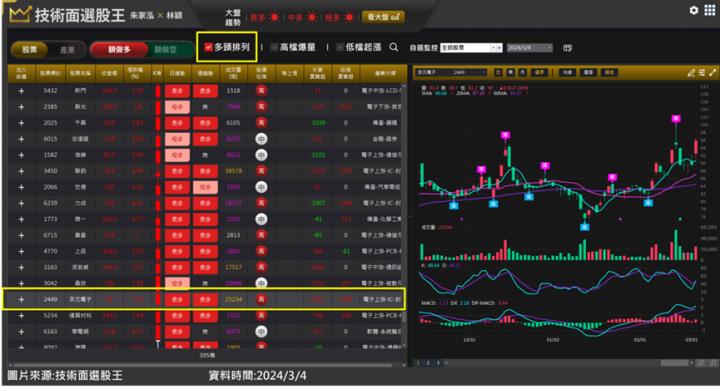Open the 自選監控 stock group dropdown
The height and width of the screenshot is (389, 720).
tap(471, 48)
